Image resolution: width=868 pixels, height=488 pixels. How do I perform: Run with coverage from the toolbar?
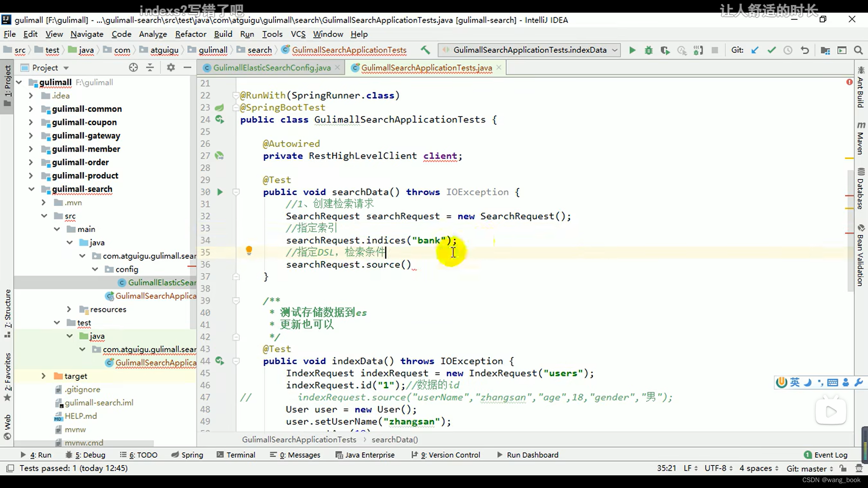(665, 50)
